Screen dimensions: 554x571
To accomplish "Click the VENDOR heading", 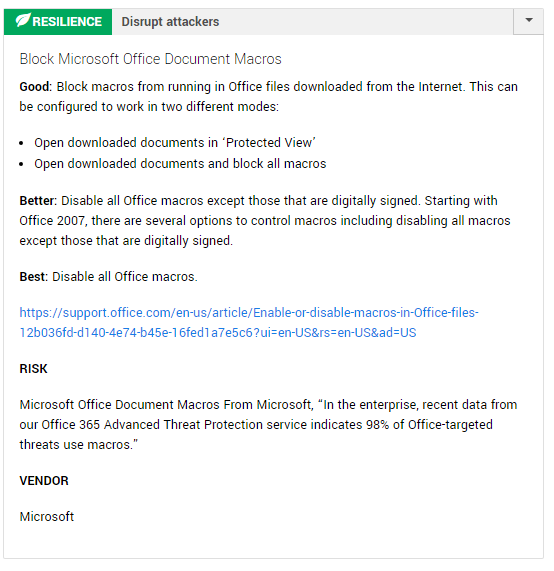I will 44,481.
